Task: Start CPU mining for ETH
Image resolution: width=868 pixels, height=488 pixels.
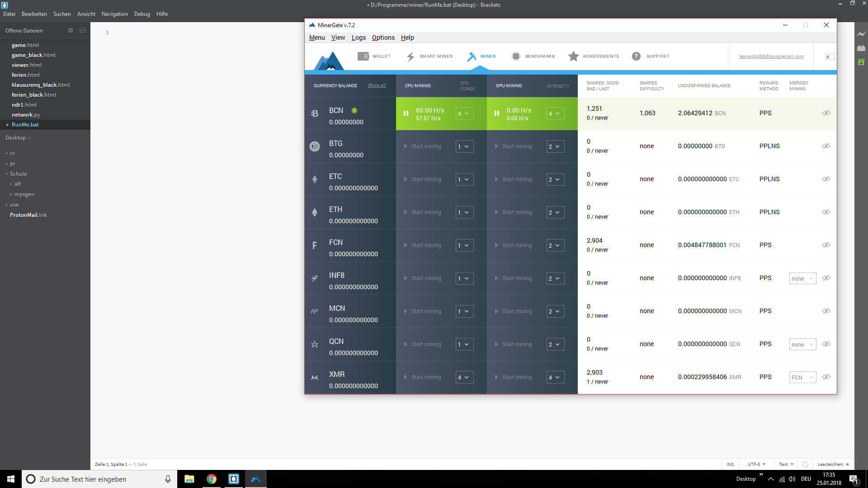Action: [422, 212]
